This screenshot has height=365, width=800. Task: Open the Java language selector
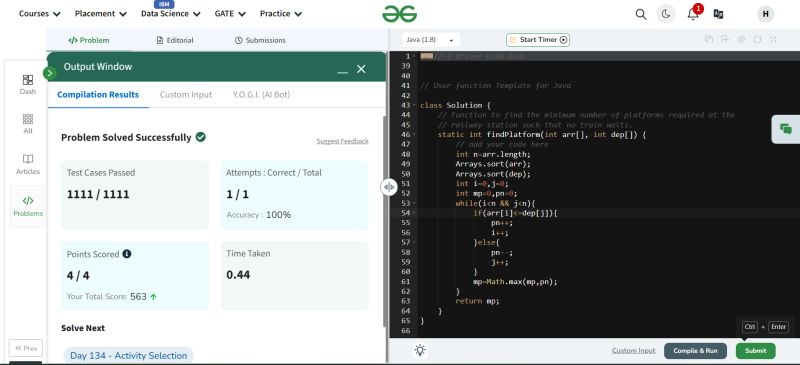(430, 40)
